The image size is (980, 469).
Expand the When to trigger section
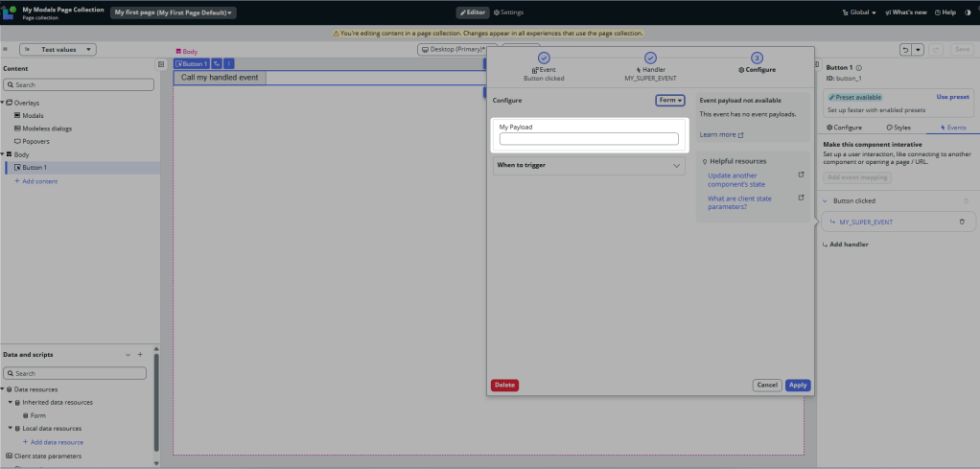click(x=588, y=165)
